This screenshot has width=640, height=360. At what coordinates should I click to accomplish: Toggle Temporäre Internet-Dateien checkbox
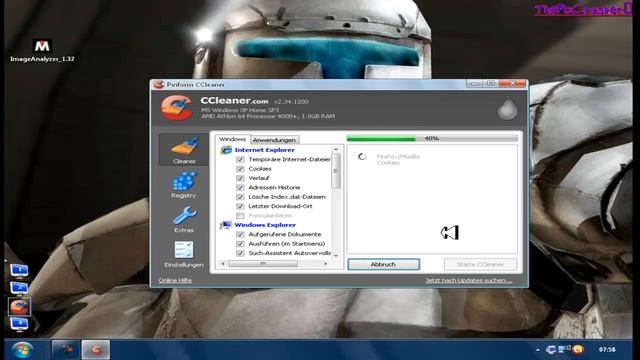240,159
